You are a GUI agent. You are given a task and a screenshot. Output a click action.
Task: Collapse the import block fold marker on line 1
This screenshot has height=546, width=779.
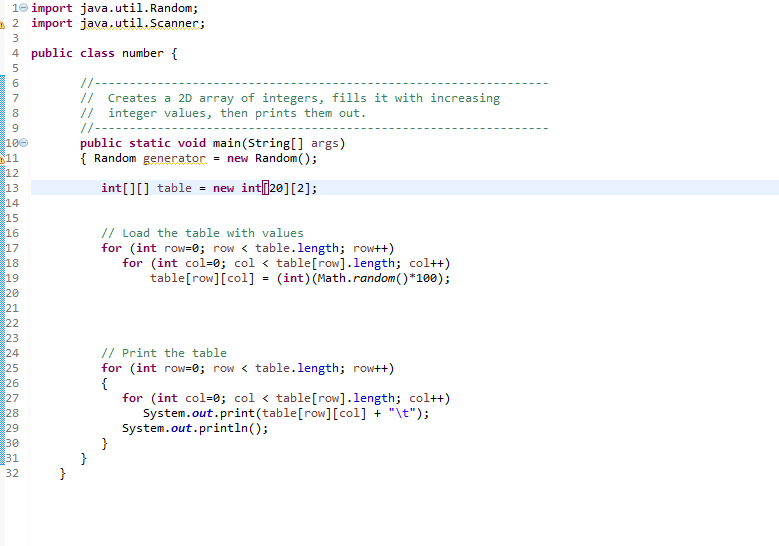[23, 8]
